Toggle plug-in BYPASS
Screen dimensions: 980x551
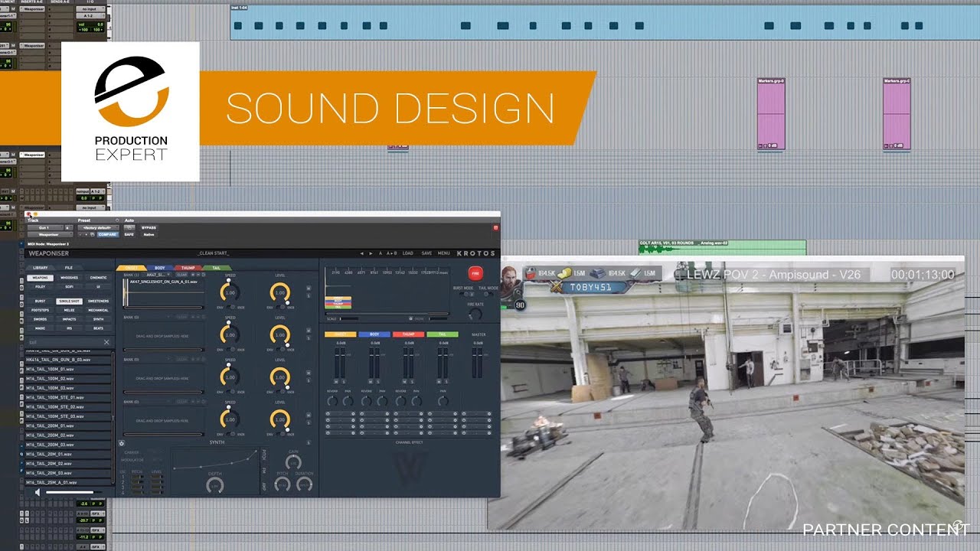(x=149, y=227)
